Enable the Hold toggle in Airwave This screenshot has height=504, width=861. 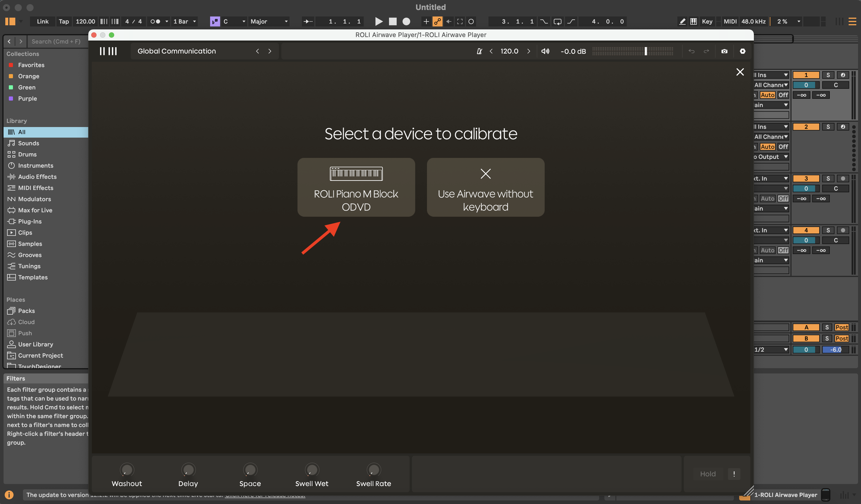click(708, 474)
